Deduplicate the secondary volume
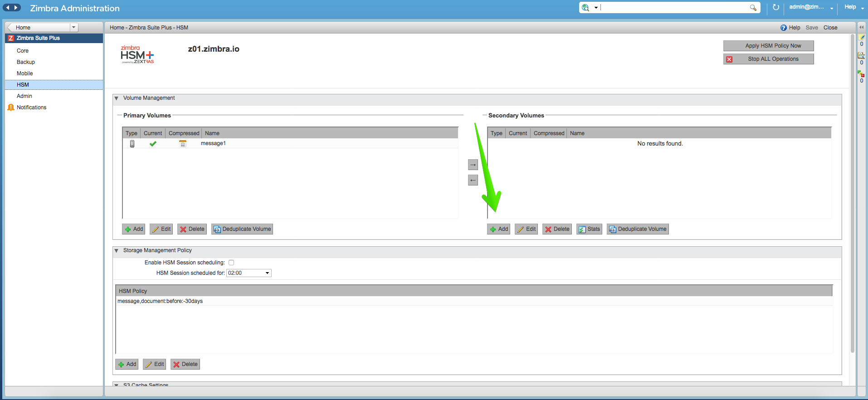This screenshot has width=868, height=400. 638,229
